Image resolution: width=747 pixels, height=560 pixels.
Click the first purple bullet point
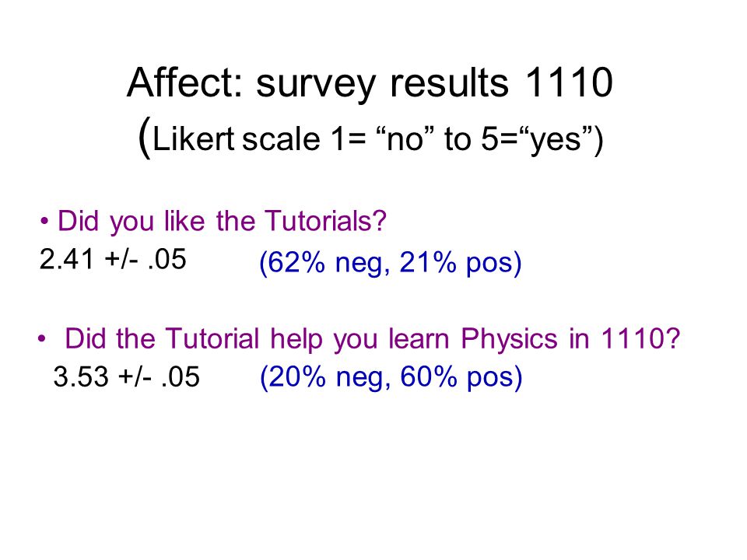point(44,222)
